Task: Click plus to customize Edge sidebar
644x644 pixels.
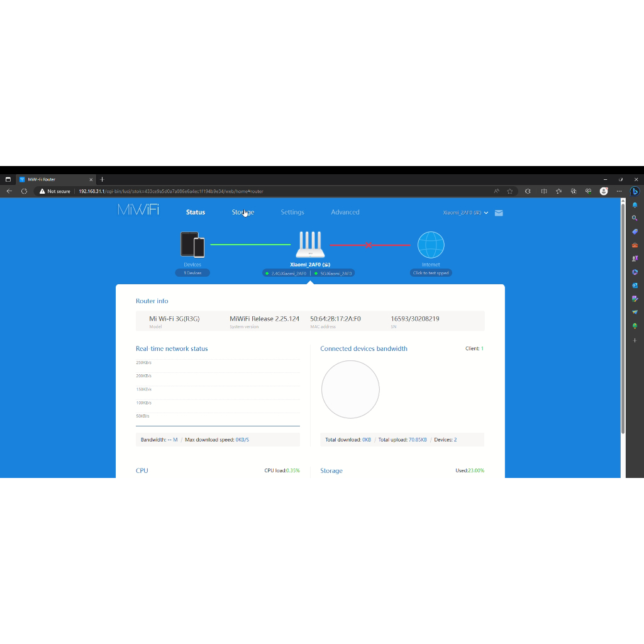Action: (635, 340)
